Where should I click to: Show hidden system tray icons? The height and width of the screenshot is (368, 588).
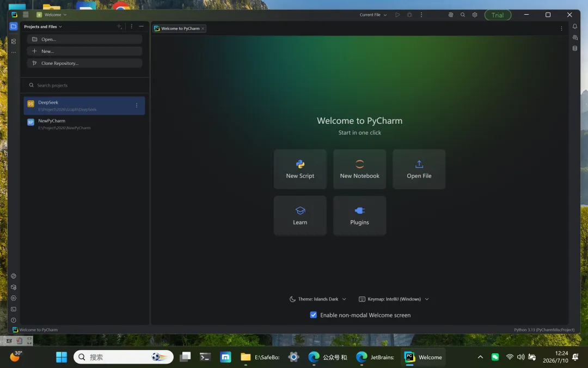pos(480,357)
